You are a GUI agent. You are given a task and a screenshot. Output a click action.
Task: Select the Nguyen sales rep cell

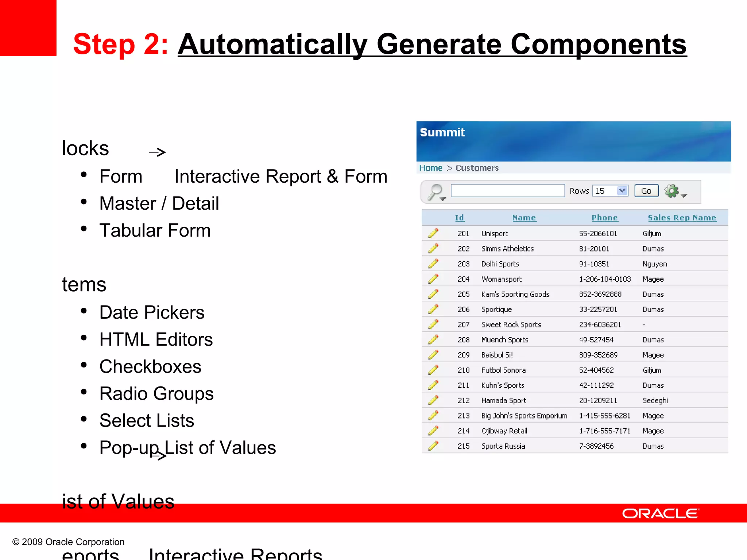[x=655, y=264]
